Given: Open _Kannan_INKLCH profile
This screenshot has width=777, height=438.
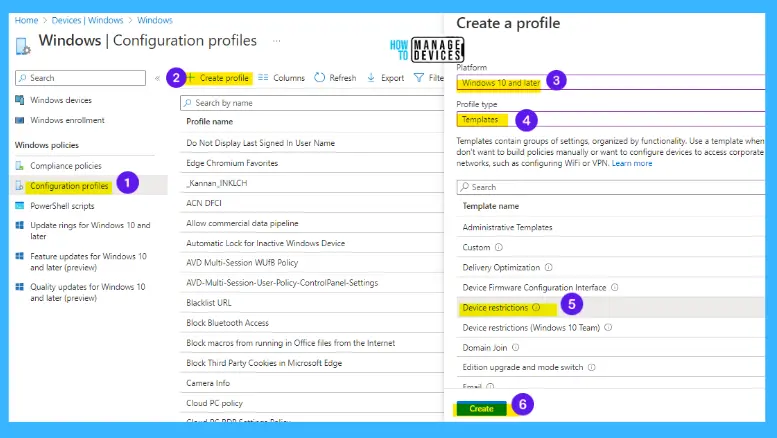Looking at the screenshot, I should (x=217, y=183).
